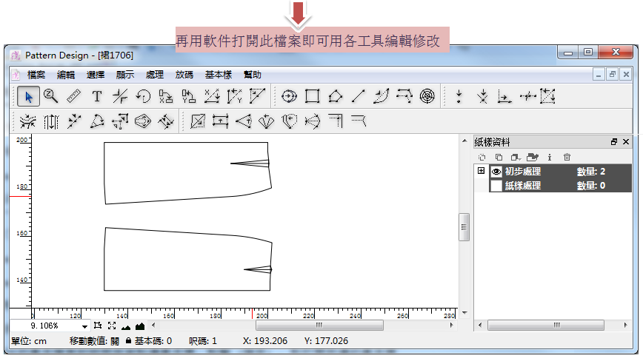
Task: Select the straight line drawing tool
Action: tap(358, 96)
